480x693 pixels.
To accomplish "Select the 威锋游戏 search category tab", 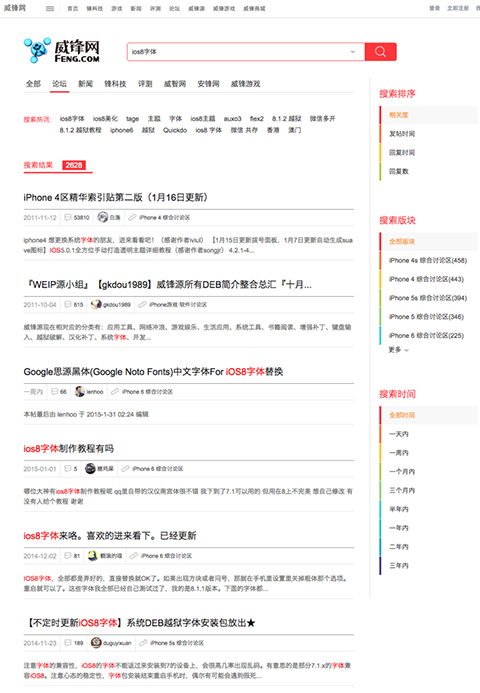I will [x=245, y=84].
